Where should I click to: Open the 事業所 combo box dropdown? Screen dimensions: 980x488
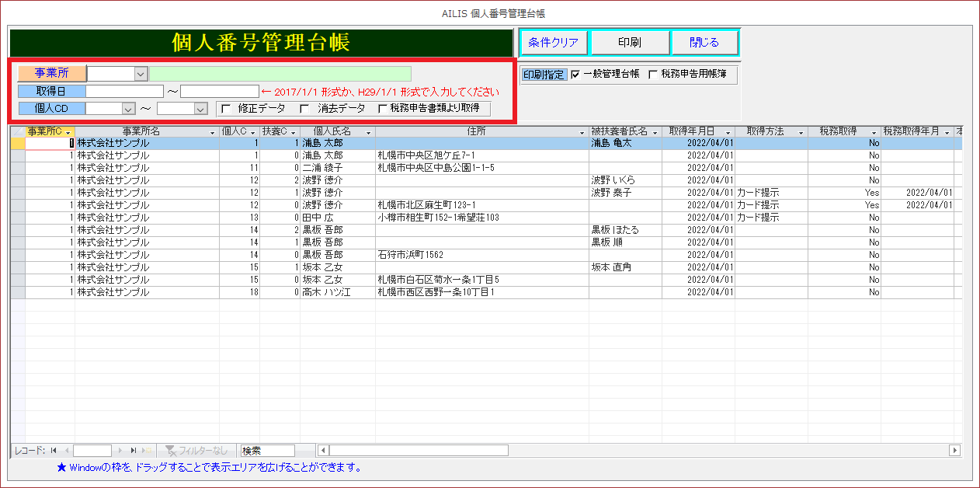pyautogui.click(x=141, y=73)
